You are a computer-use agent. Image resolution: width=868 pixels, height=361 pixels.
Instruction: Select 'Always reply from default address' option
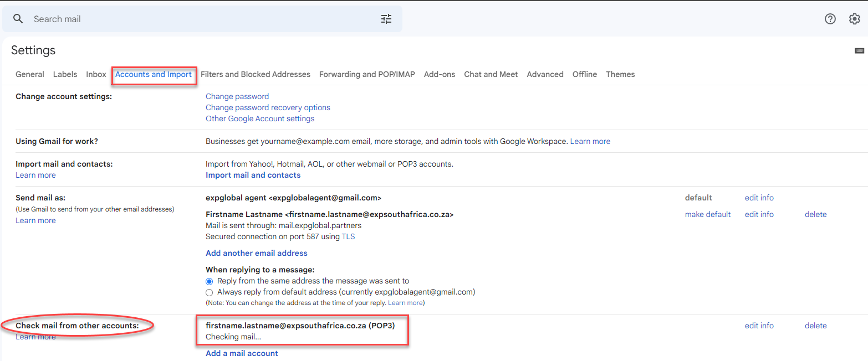click(209, 292)
